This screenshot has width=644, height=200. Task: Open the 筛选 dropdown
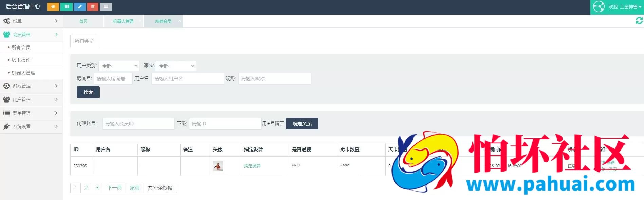point(176,66)
